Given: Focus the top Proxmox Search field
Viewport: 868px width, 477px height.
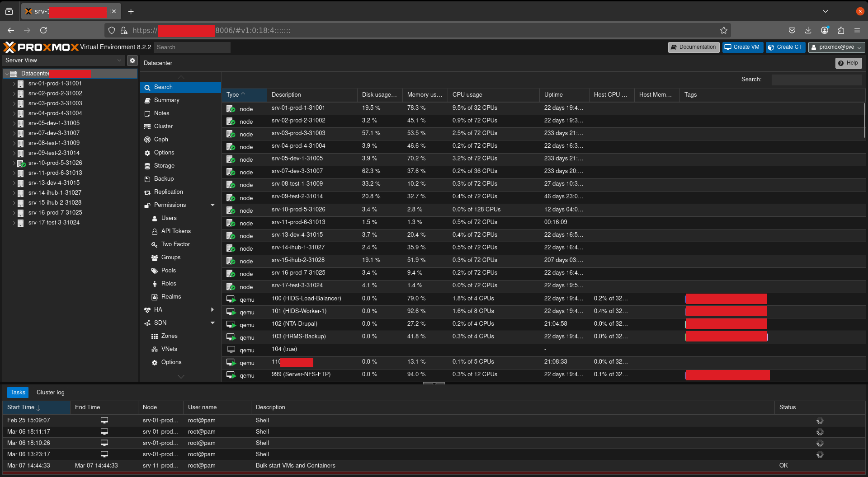Looking at the screenshot, I should coord(192,47).
